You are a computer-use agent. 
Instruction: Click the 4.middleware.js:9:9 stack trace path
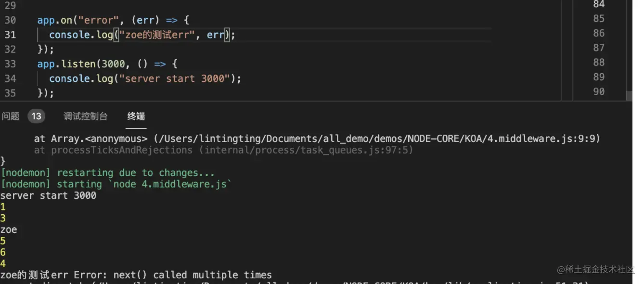point(376,139)
